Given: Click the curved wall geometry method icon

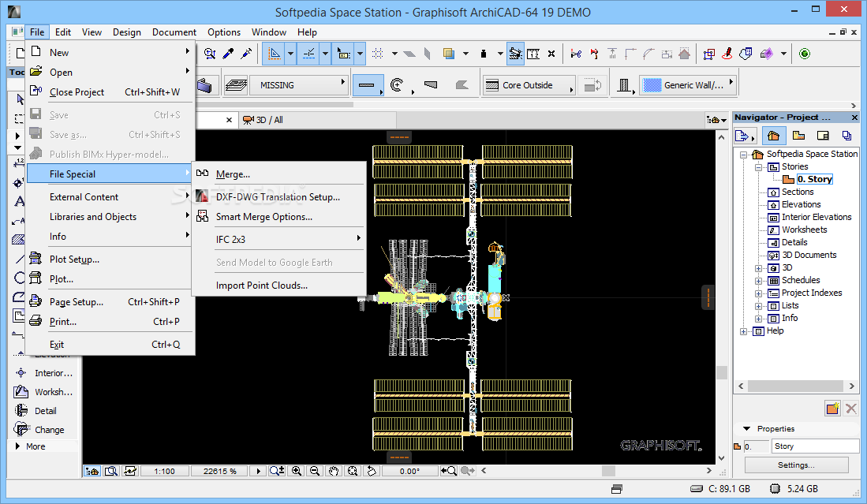Looking at the screenshot, I should [397, 85].
